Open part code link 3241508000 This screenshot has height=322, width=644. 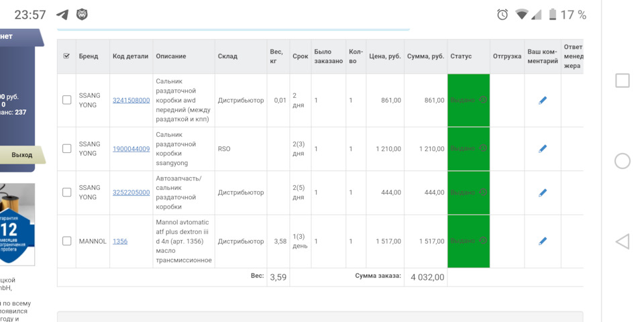click(131, 100)
